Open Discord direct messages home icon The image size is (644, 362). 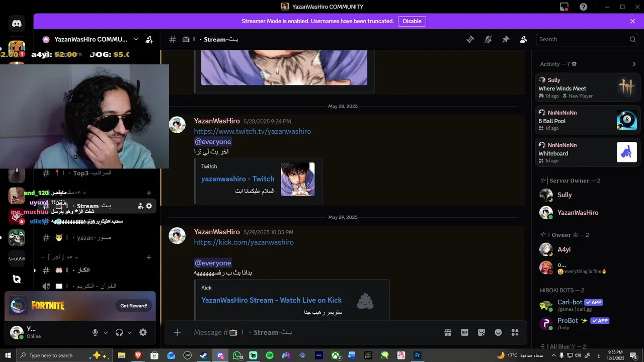point(17,24)
